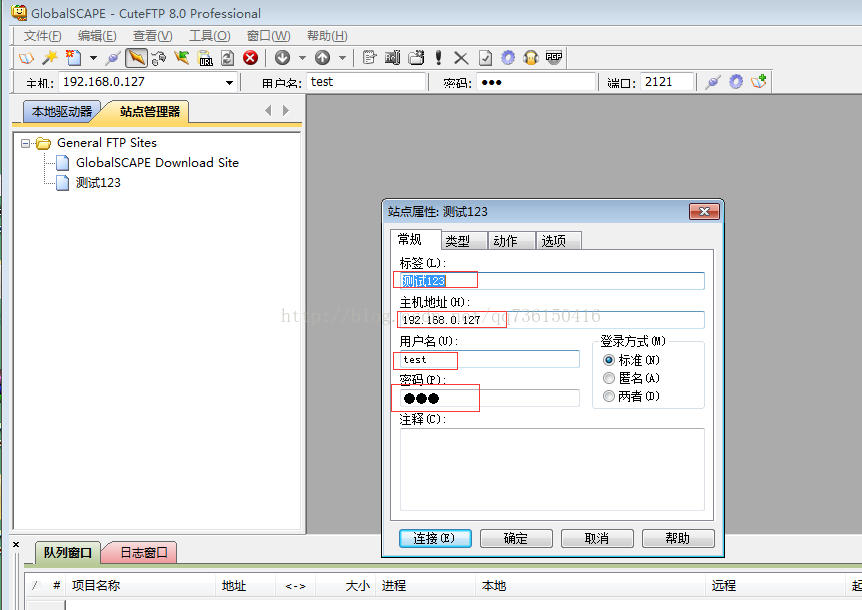Switch to 类型 tab in site properties

coord(463,241)
